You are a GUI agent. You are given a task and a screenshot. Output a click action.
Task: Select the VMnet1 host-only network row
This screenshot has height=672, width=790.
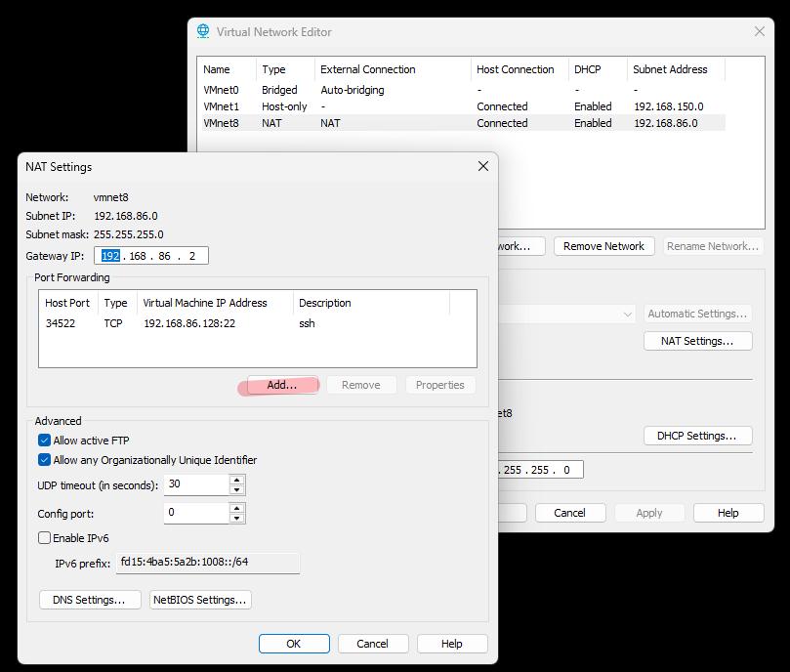tap(293, 105)
